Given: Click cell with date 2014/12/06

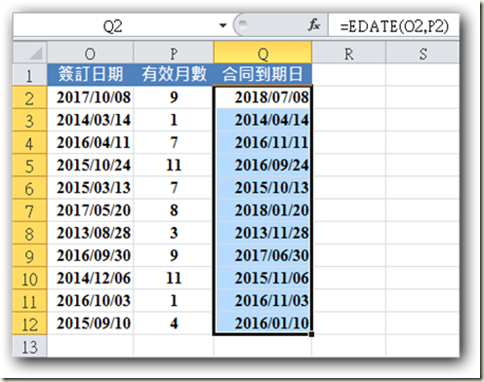Looking at the screenshot, I should click(x=90, y=279).
